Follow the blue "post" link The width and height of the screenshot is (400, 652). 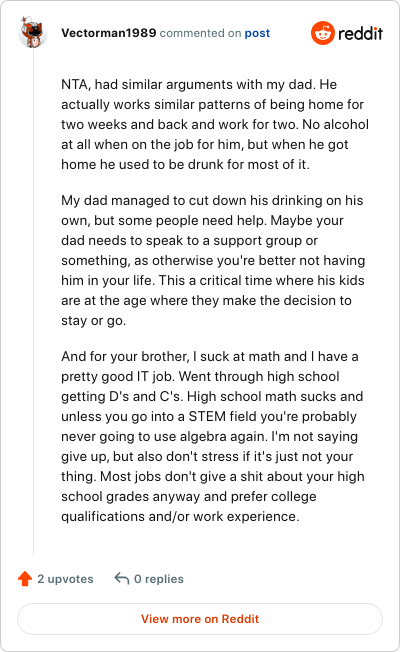click(x=257, y=33)
